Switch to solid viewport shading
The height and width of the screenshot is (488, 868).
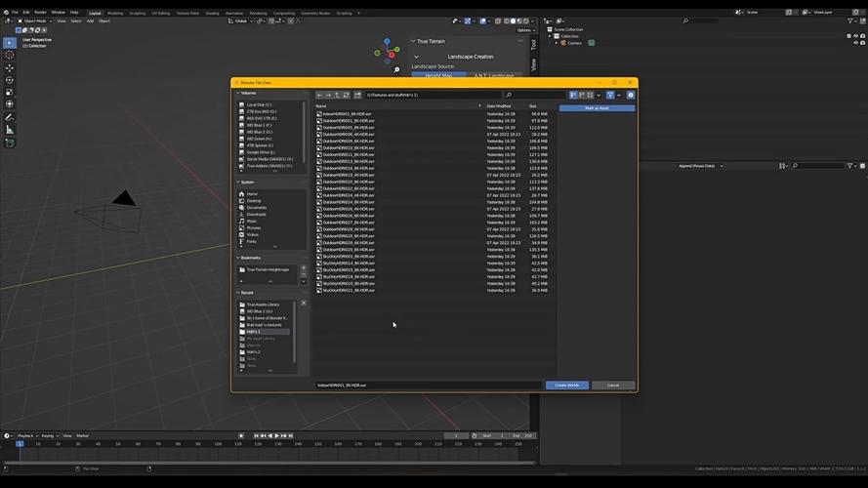pos(513,21)
